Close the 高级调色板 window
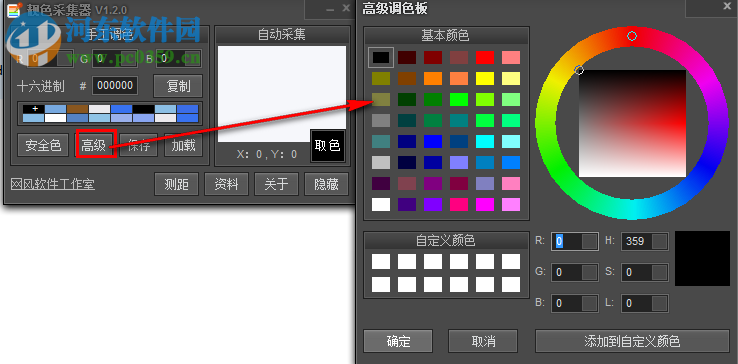738x364 pixels. (x=727, y=6)
